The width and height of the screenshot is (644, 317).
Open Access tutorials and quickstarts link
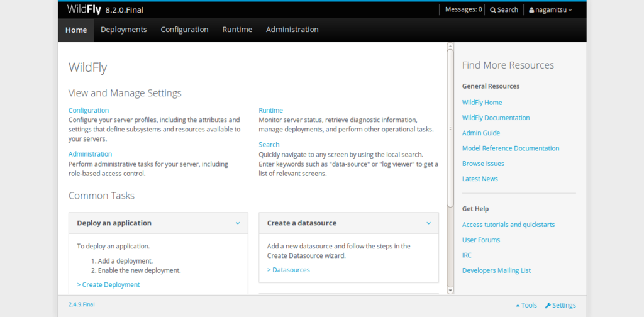508,225
